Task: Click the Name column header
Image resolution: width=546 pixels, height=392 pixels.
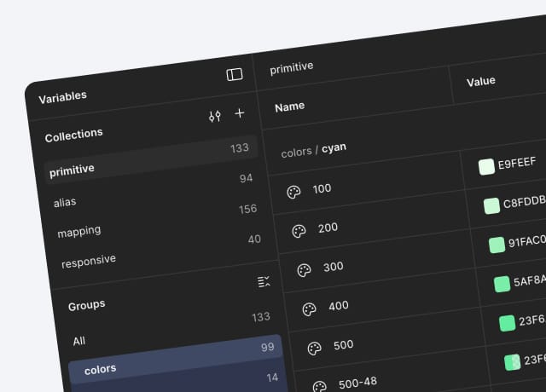Action: (290, 107)
